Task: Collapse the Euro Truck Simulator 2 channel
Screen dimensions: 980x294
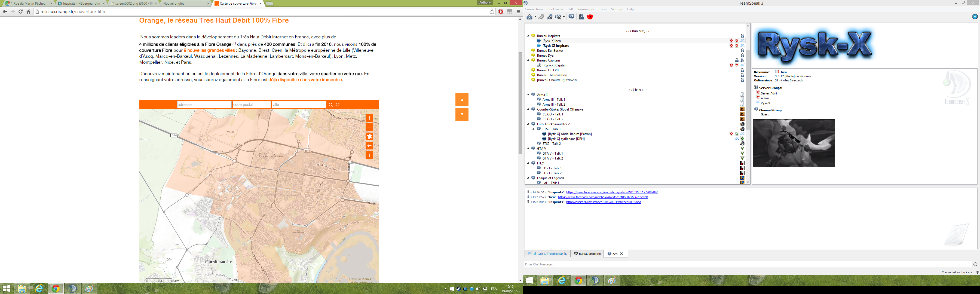Action: point(528,124)
